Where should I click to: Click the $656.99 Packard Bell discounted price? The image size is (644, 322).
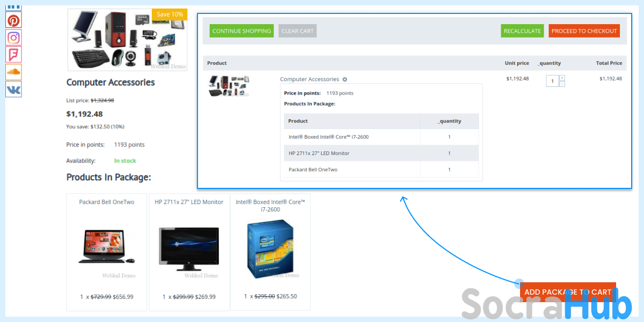point(123,297)
